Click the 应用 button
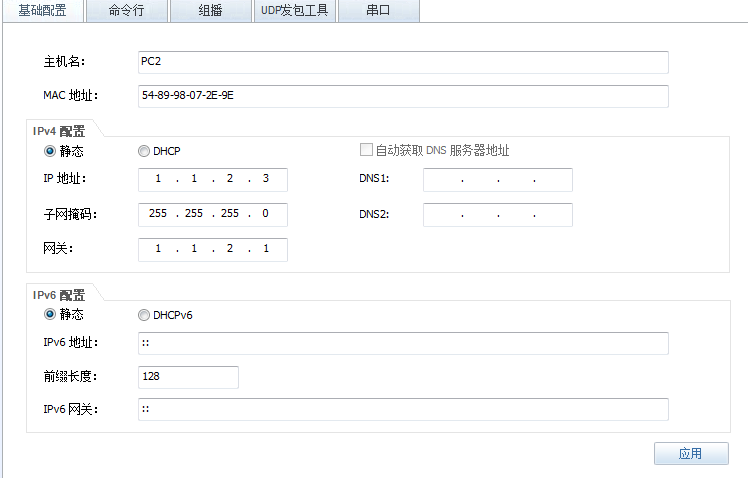 (691, 453)
